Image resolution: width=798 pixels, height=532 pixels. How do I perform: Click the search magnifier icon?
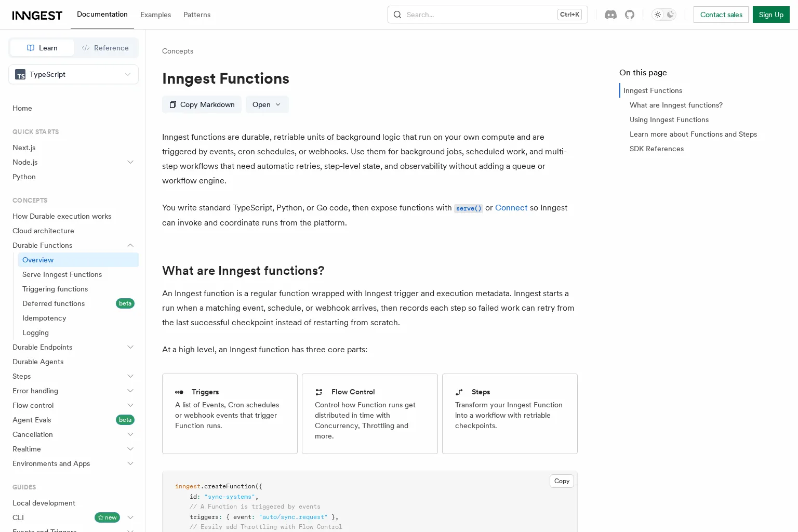coord(397,15)
